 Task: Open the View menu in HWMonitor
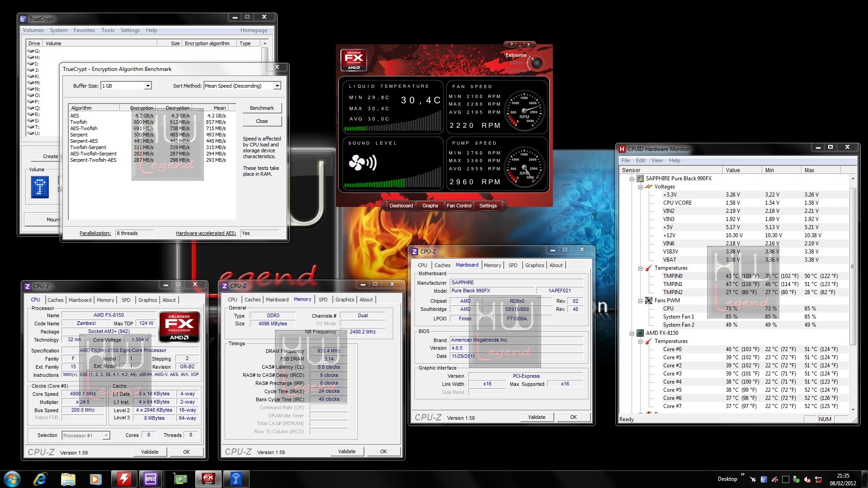657,160
